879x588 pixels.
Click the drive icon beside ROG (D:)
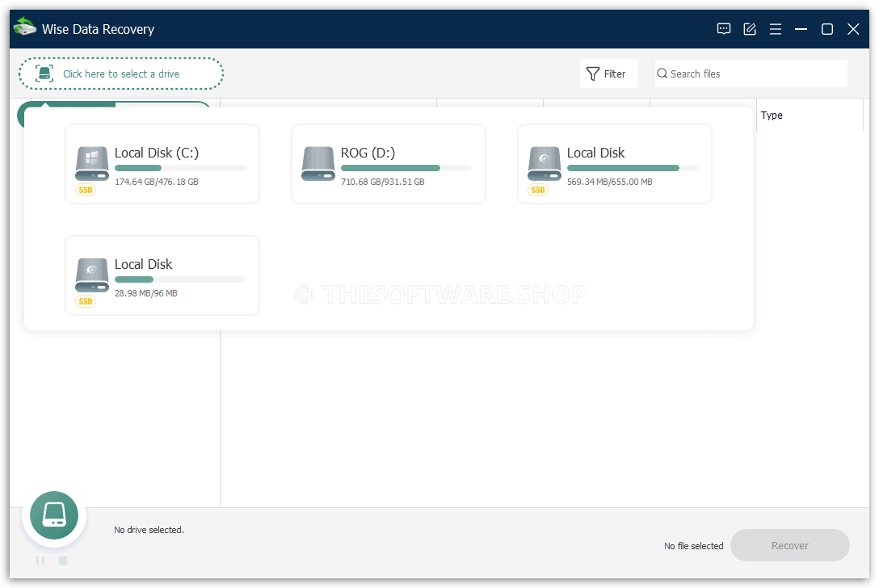point(318,164)
